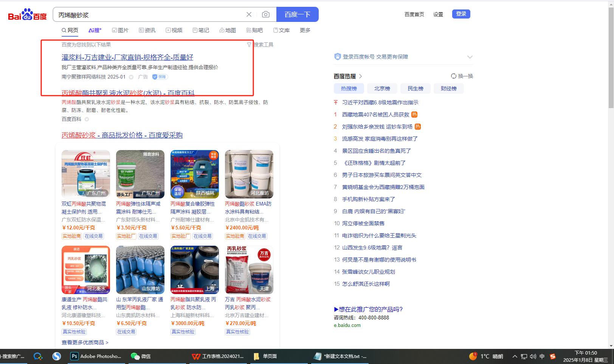The width and height of the screenshot is (614, 364).
Task: Open 《还珠格格》剧情太超前了
Action: click(x=374, y=163)
